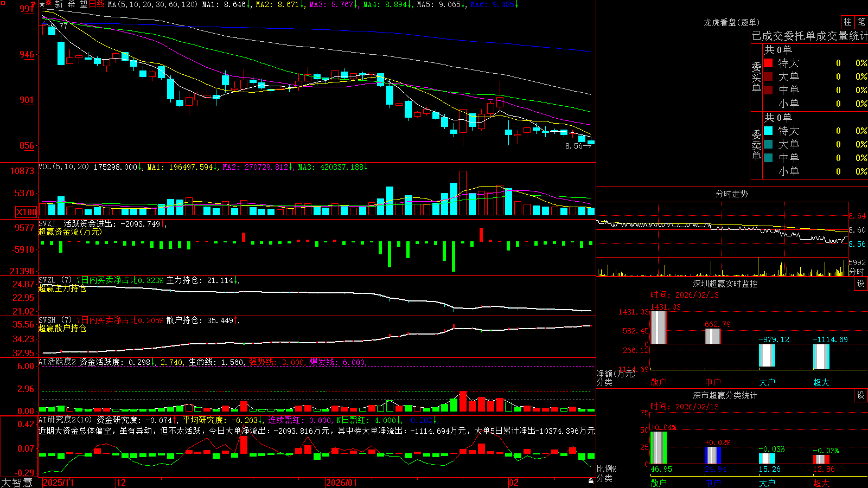Click the SVZJ indicator name
The width and height of the screenshot is (868, 488).
point(47,223)
